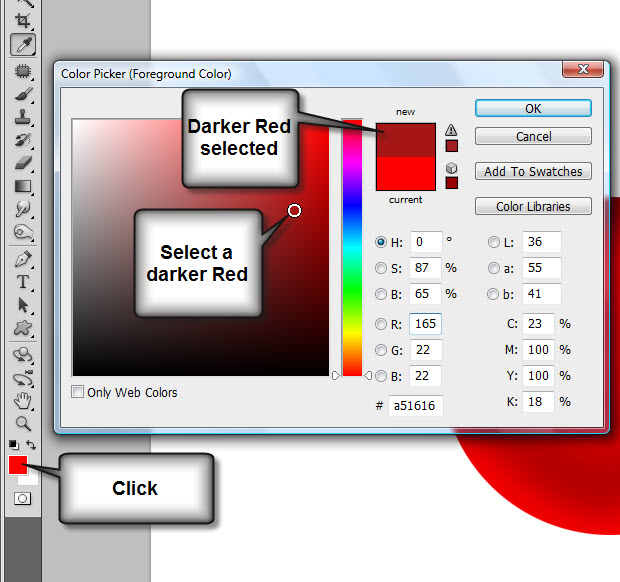620x582 pixels.
Task: Select the Pen tool
Action: [x=23, y=259]
